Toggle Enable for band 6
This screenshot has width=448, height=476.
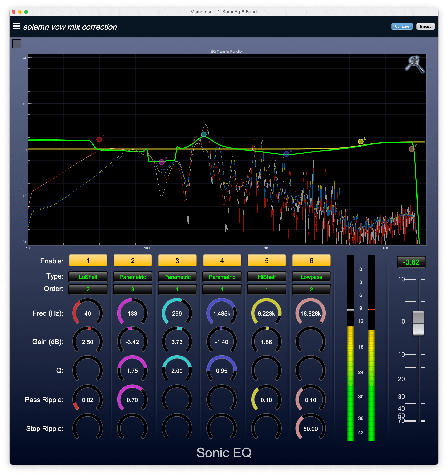tap(311, 261)
